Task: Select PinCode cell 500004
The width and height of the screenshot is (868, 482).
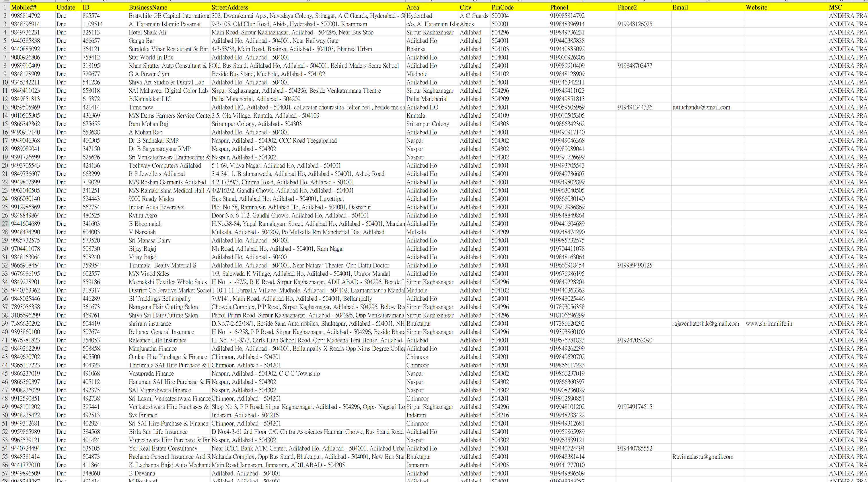Action: click(519, 16)
